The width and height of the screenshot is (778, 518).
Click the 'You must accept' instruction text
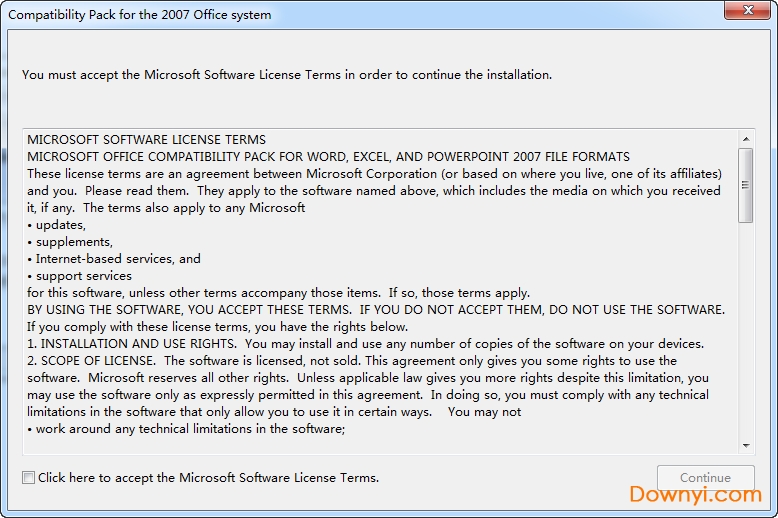(x=287, y=75)
